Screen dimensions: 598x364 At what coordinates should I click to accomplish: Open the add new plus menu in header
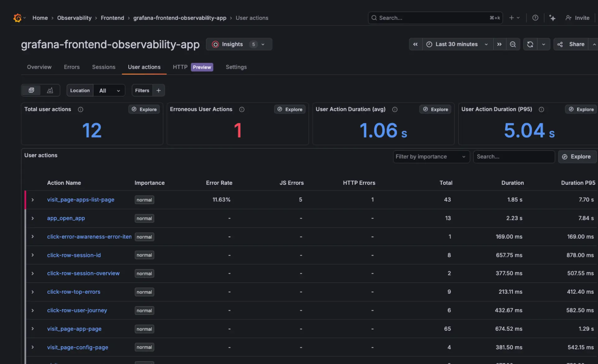(514, 18)
